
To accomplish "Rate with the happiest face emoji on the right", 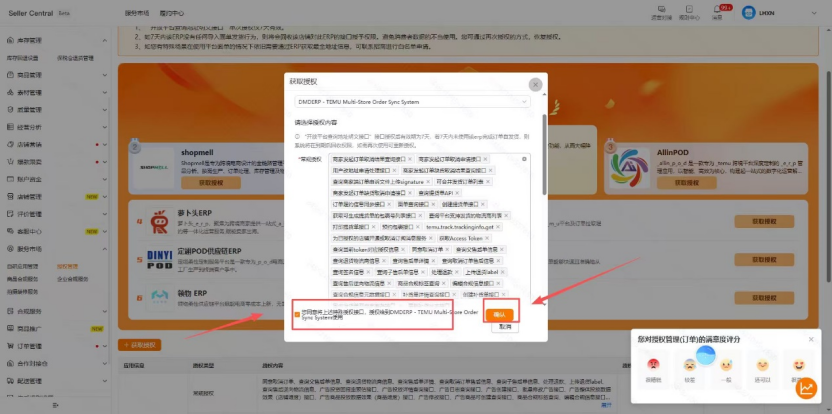I will 799,365.
